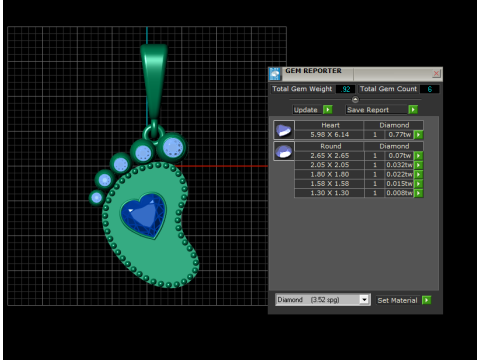
Task: Click the Total Gem Count label
Action: pos(388,89)
